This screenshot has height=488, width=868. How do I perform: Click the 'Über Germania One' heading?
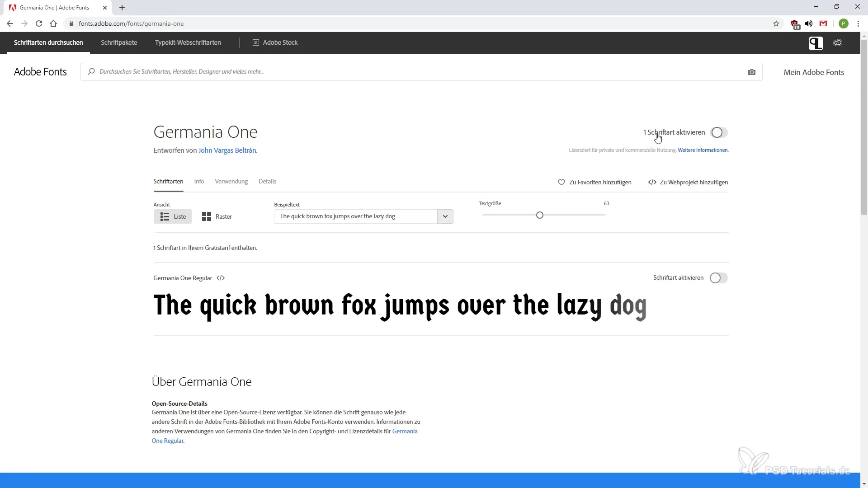point(202,382)
